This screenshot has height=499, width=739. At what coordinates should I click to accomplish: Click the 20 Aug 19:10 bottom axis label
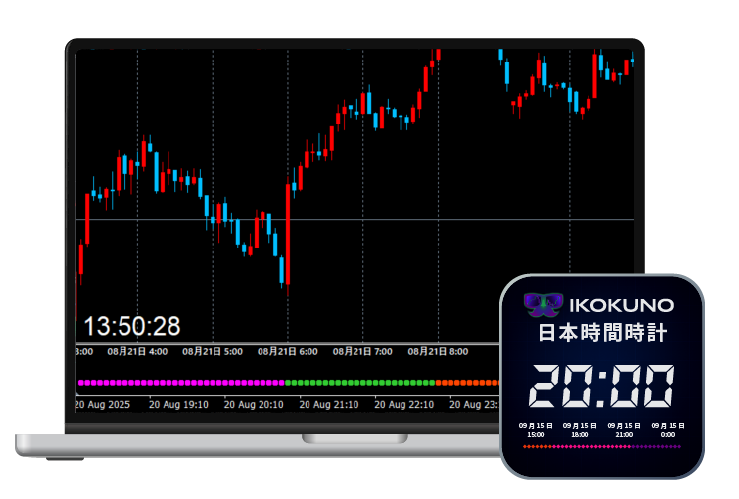179,405
